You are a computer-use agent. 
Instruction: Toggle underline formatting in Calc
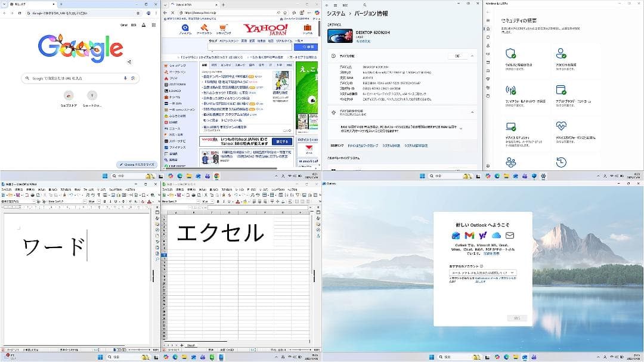click(x=228, y=202)
